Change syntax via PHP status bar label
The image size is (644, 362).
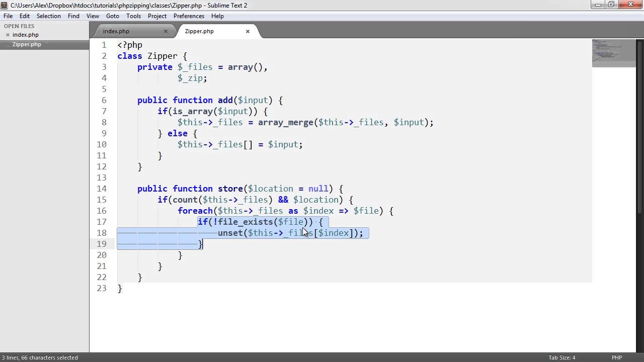(617, 357)
